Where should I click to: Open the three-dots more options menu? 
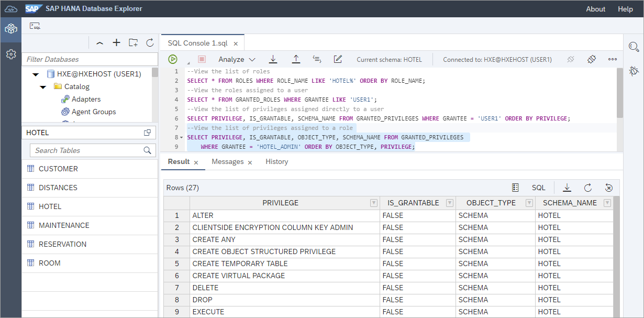[613, 60]
